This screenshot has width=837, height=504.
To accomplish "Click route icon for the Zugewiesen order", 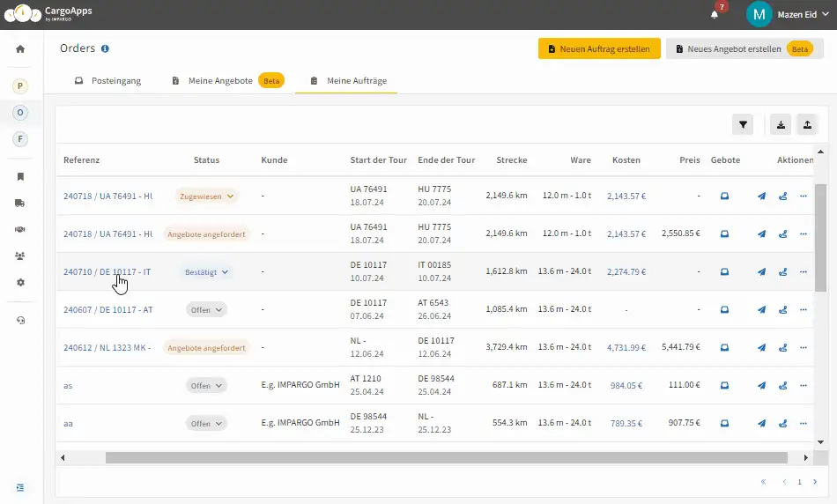I will click(x=783, y=196).
